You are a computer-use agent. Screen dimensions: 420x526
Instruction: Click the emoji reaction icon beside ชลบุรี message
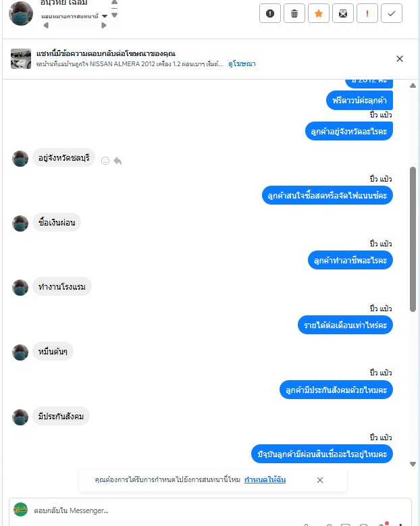tap(105, 161)
